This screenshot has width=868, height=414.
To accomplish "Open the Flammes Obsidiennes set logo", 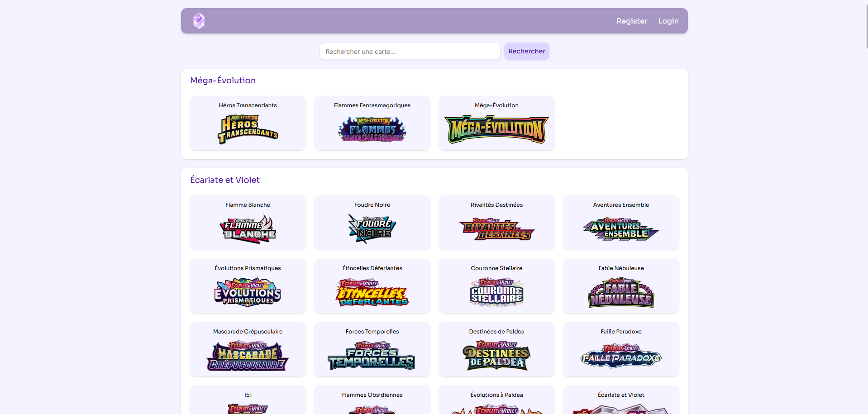I will (x=372, y=410).
